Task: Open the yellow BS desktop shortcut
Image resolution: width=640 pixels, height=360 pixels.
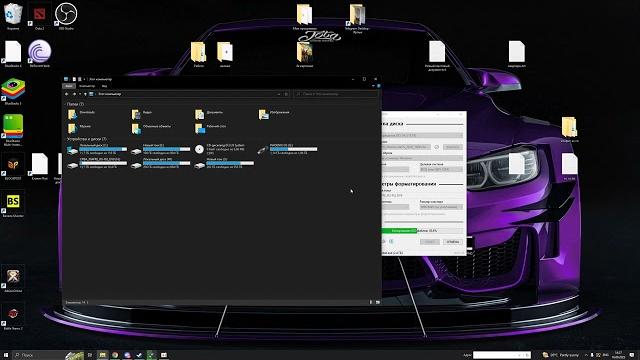Action: tap(13, 202)
